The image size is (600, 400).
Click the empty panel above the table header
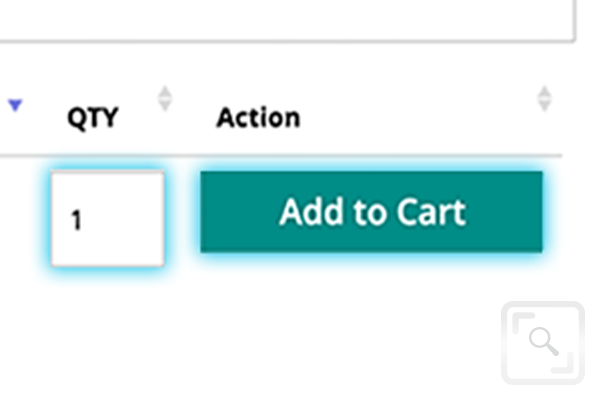(287, 19)
